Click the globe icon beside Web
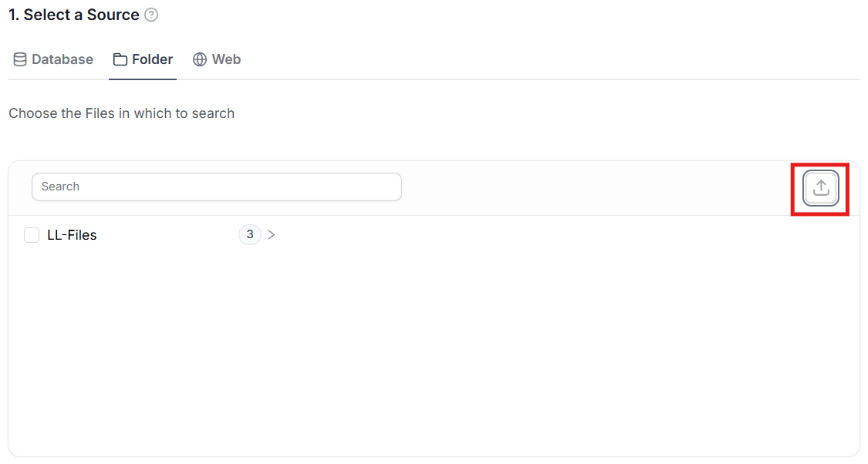This screenshot has height=464, width=868. click(200, 59)
